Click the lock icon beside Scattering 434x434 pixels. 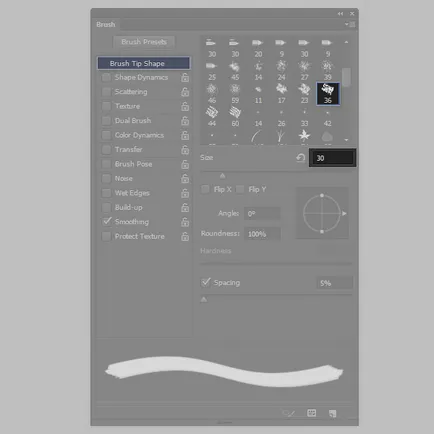[185, 92]
